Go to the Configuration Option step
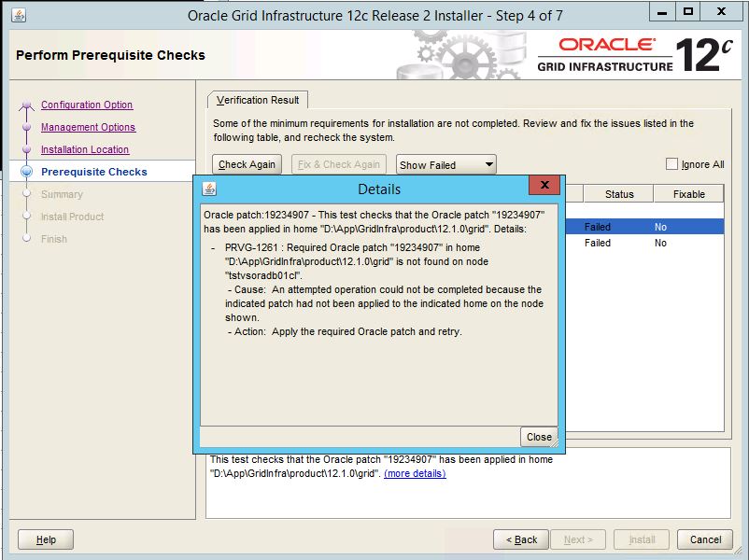 pos(87,105)
